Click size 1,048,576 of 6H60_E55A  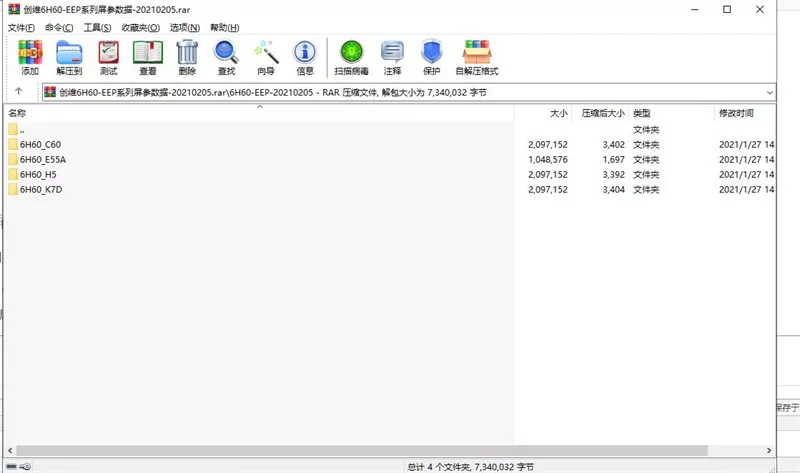pyautogui.click(x=548, y=159)
